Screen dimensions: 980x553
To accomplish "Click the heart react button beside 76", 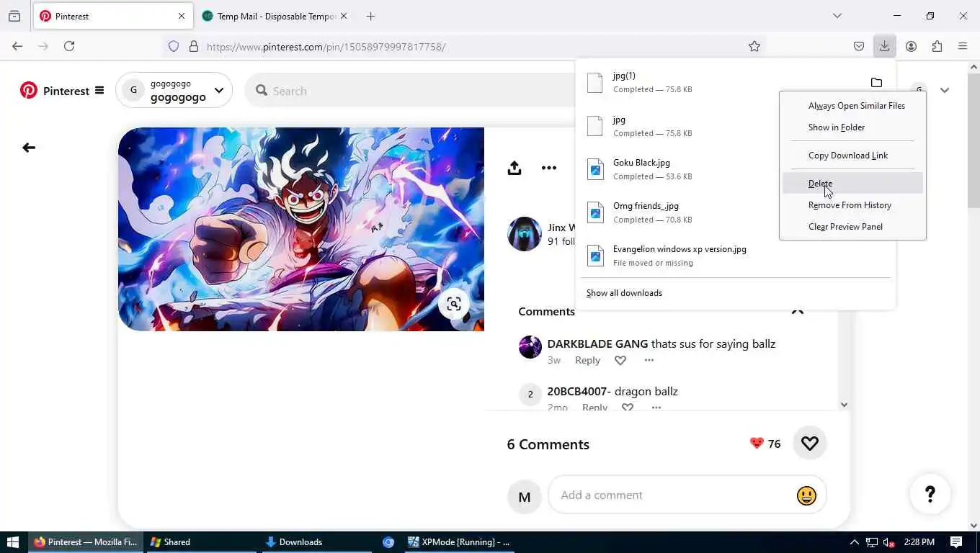I will tap(810, 444).
